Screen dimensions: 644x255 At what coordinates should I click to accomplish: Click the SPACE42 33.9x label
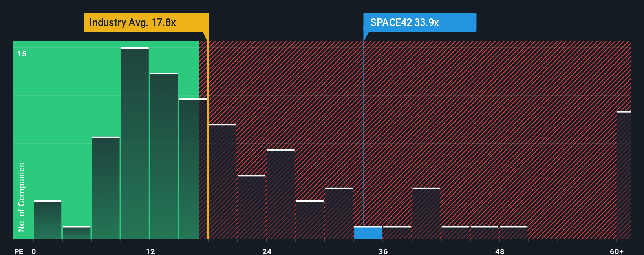(419, 22)
